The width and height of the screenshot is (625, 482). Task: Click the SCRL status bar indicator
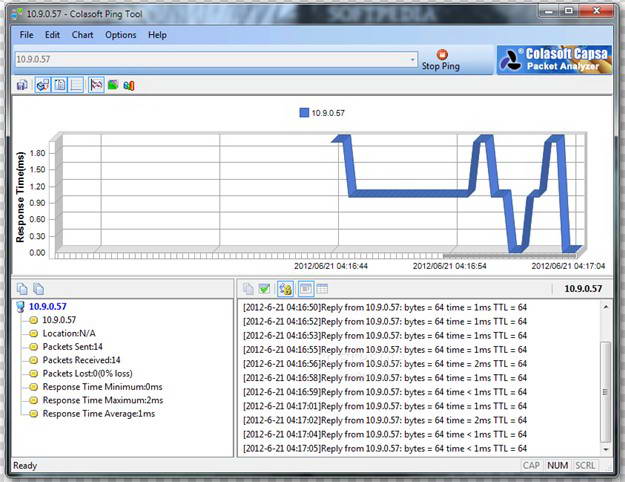pyautogui.click(x=585, y=466)
